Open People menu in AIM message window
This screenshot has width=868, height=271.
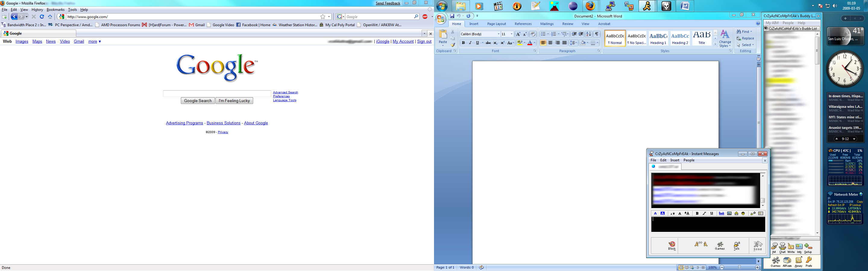tap(689, 160)
